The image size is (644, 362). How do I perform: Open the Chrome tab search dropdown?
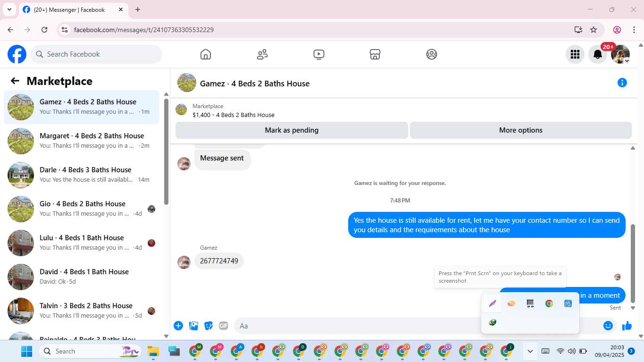(x=9, y=9)
